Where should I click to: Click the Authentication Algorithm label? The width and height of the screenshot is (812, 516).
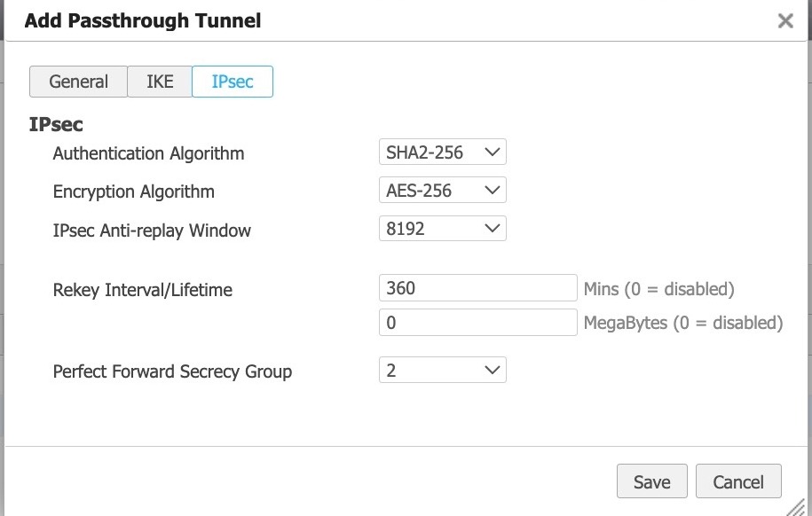coord(148,153)
